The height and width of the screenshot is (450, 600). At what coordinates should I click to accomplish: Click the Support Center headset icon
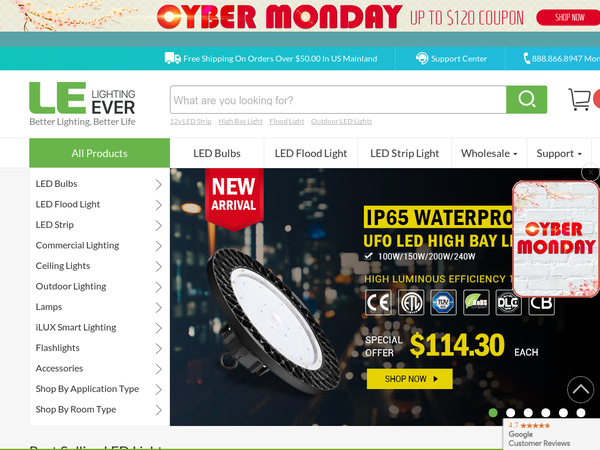point(422,59)
